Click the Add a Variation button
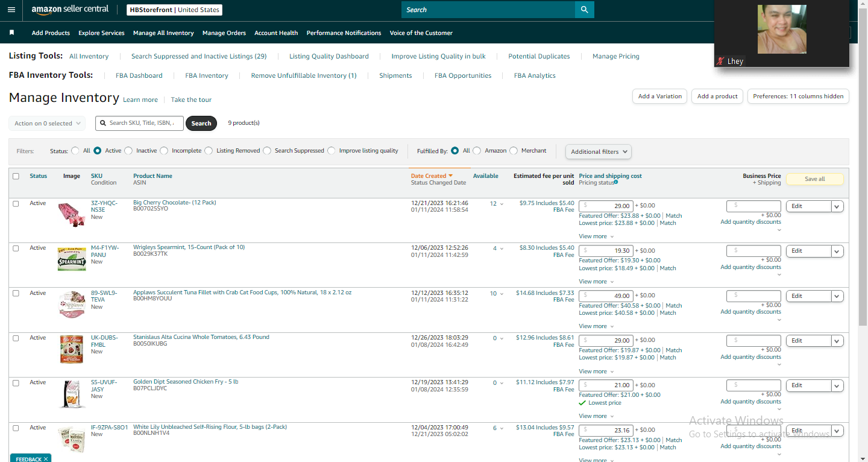This screenshot has height=462, width=868. pyautogui.click(x=660, y=97)
